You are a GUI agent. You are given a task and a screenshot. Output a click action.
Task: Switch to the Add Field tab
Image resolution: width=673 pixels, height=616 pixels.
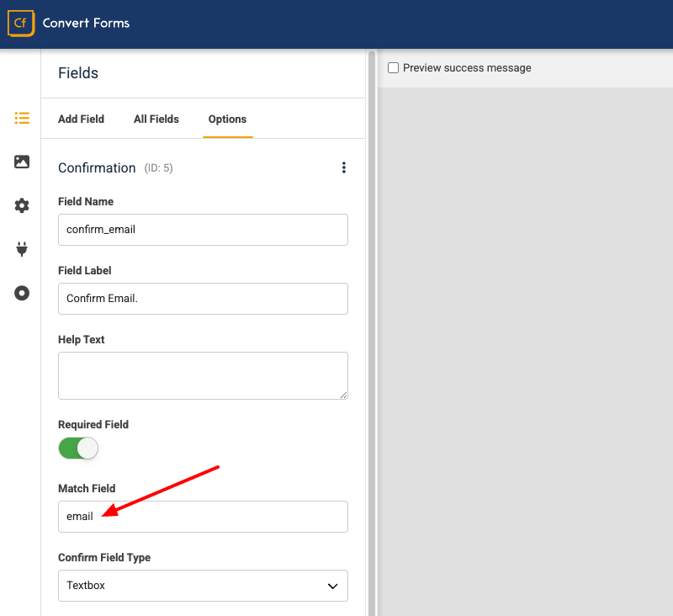(x=81, y=119)
